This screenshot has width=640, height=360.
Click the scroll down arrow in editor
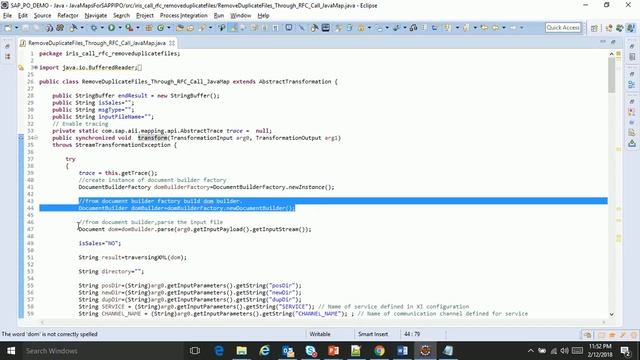[611, 314]
